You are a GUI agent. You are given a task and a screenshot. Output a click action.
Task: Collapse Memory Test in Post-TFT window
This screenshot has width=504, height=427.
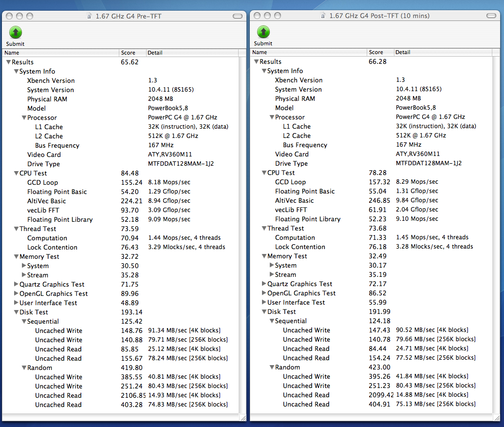[x=264, y=256]
